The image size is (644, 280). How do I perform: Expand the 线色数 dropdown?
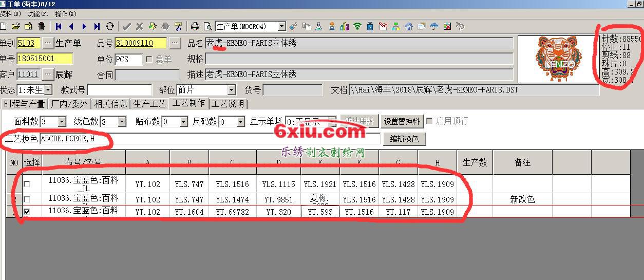click(x=122, y=122)
